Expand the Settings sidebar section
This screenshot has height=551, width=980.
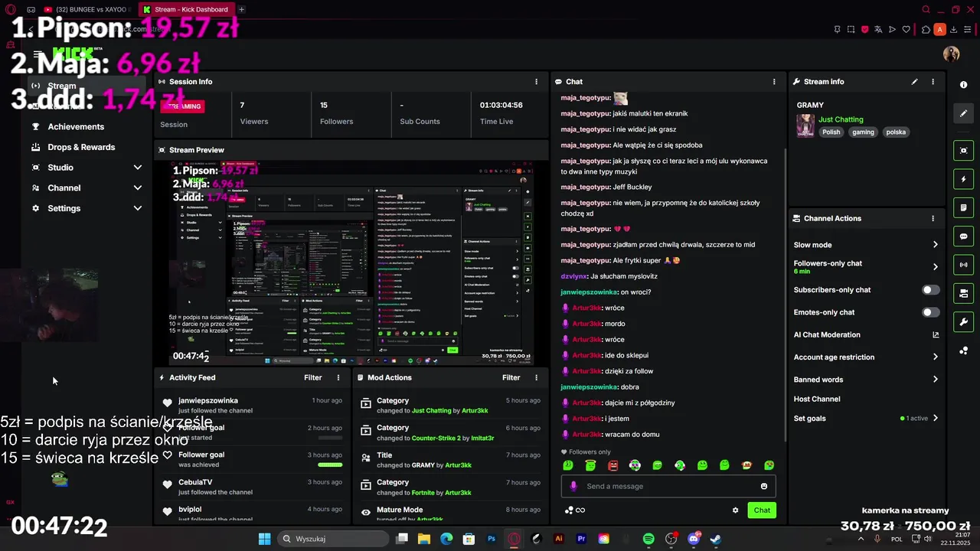87,208
